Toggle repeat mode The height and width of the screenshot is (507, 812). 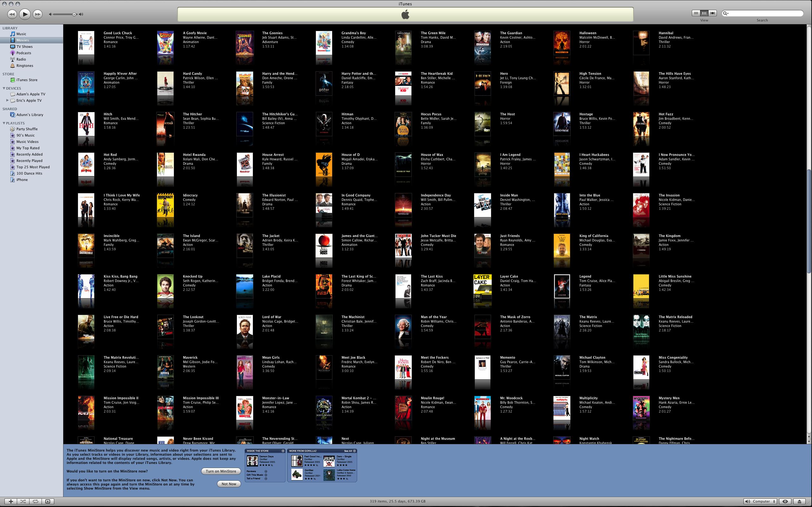35,501
